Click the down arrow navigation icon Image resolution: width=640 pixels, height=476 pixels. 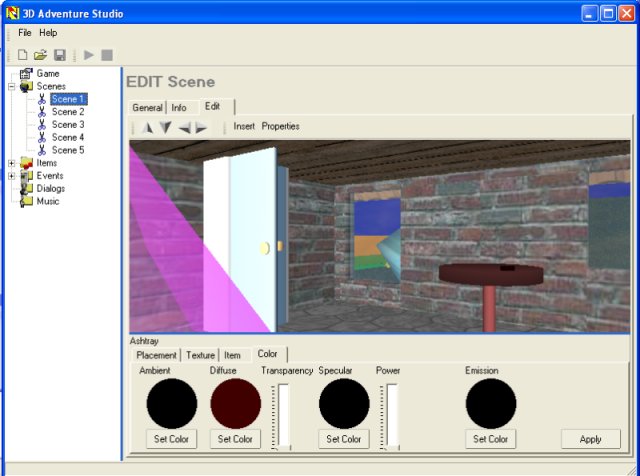(x=166, y=127)
